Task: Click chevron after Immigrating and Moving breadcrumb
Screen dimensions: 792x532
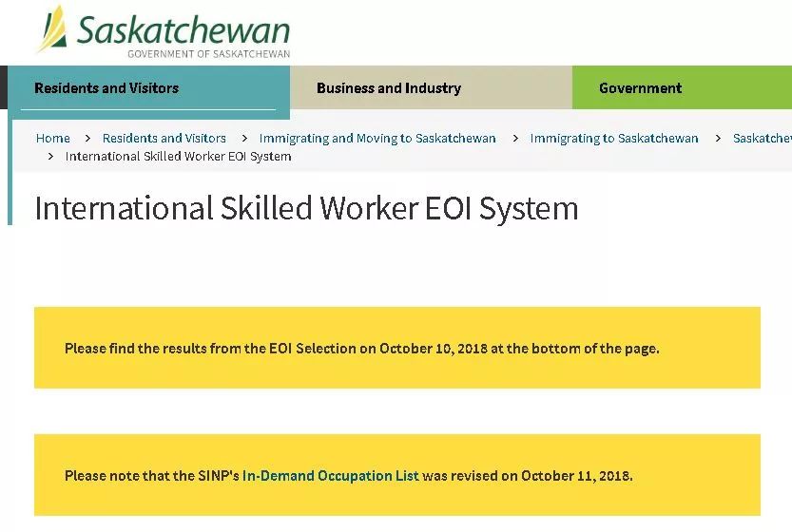Action: [514, 138]
